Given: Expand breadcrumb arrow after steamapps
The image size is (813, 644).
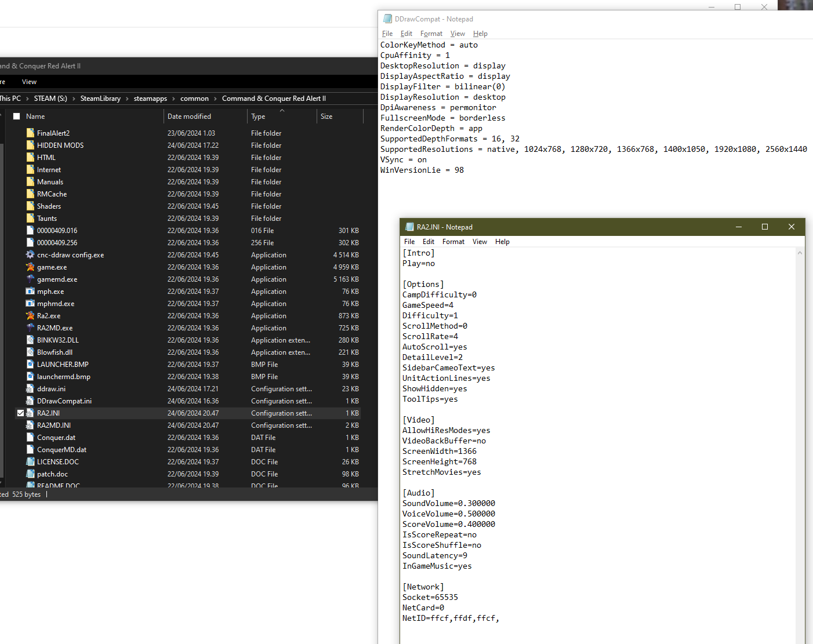Looking at the screenshot, I should tap(173, 99).
